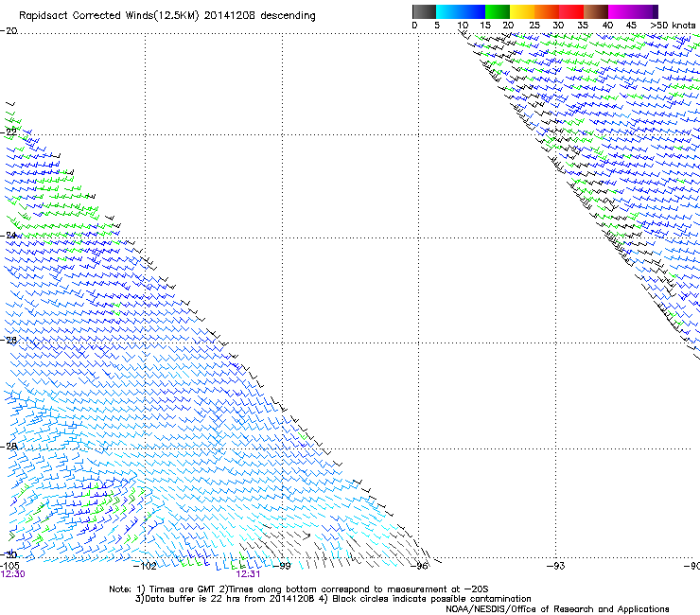Image resolution: width=700 pixels, height=615 pixels.
Task: Click the latitude label -20
Action: coord(9,31)
